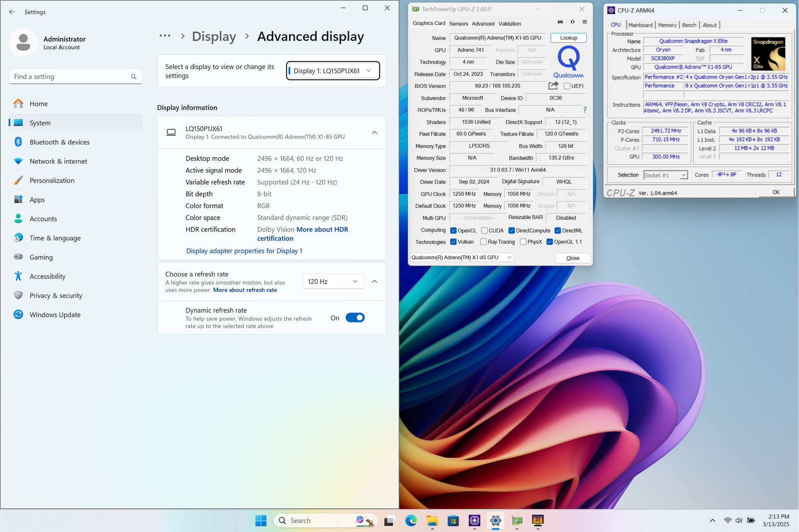
Task: Switch to the About tab in CPU-Z
Action: 710,25
